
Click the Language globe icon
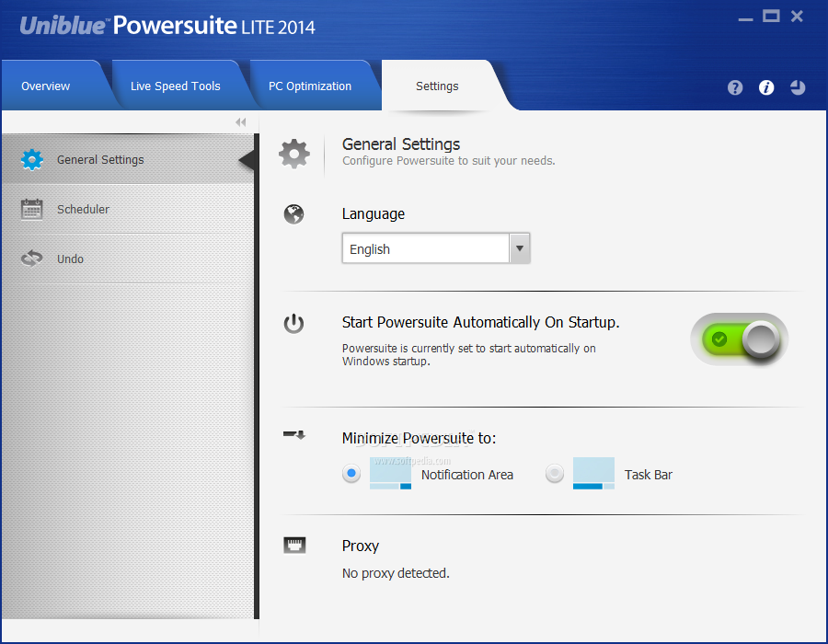click(x=293, y=214)
